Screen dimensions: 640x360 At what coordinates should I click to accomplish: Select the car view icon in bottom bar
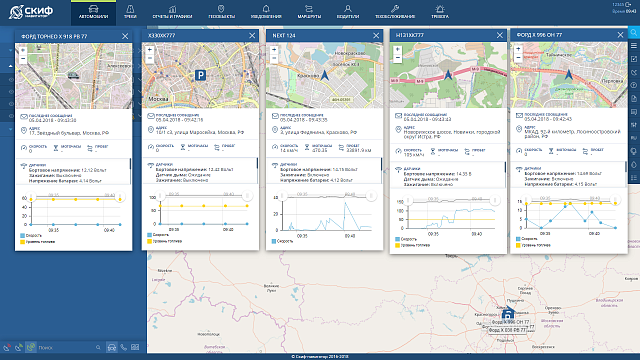111,347
